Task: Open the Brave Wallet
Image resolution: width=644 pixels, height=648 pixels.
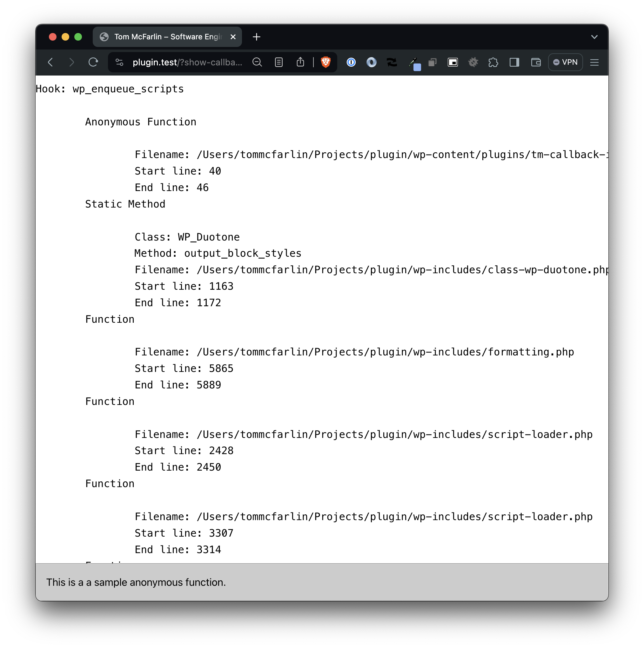Action: point(536,62)
